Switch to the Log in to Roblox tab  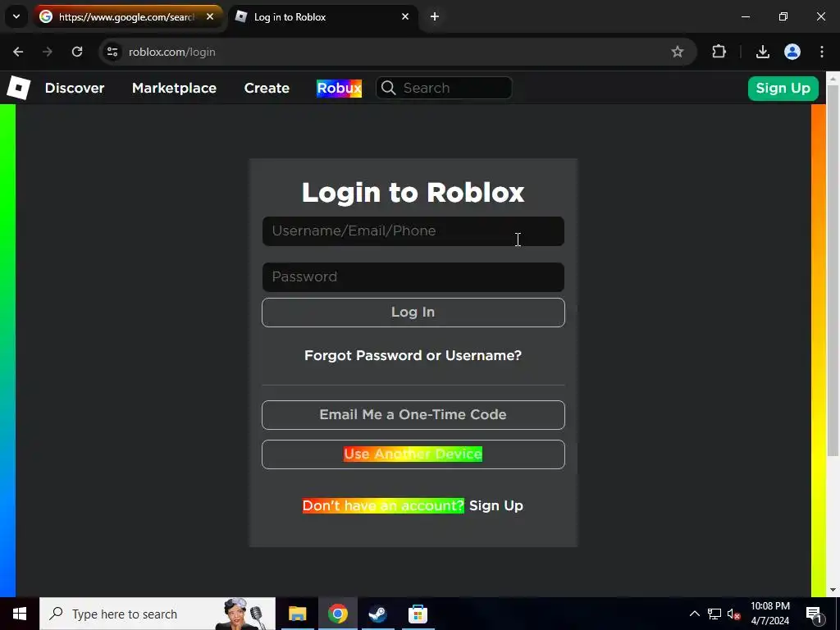coord(323,16)
